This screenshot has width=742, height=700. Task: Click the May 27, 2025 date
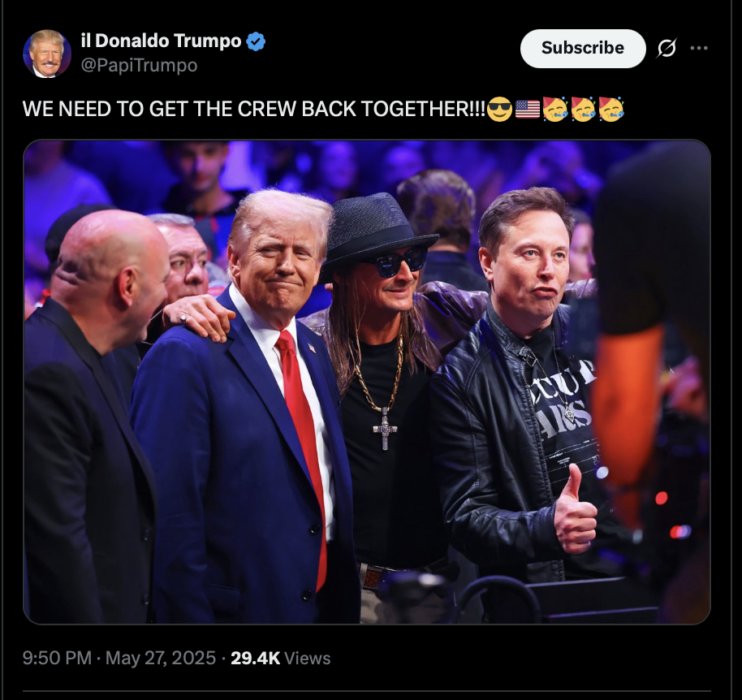coord(161,659)
